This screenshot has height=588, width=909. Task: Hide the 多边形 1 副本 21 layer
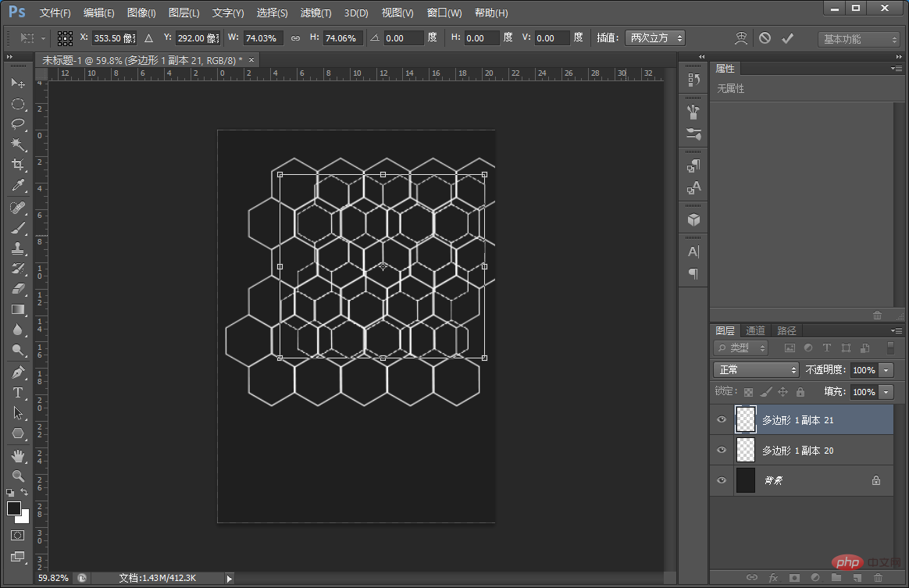722,420
